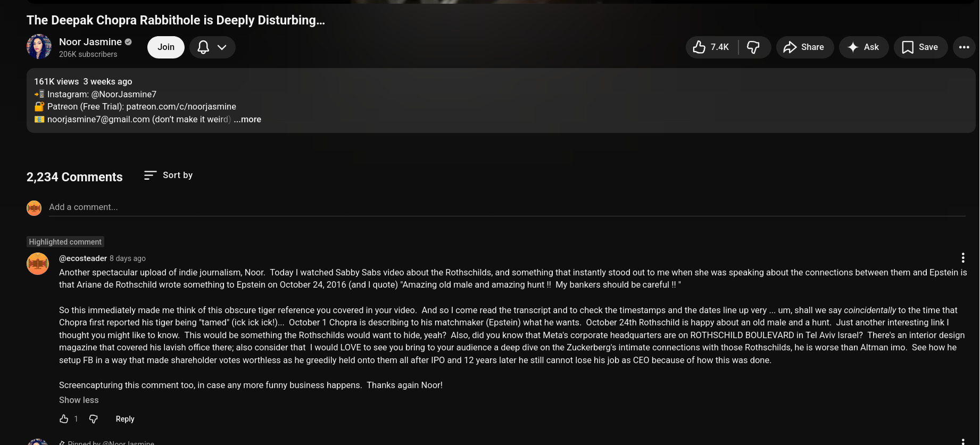Dislike the video

click(x=754, y=47)
